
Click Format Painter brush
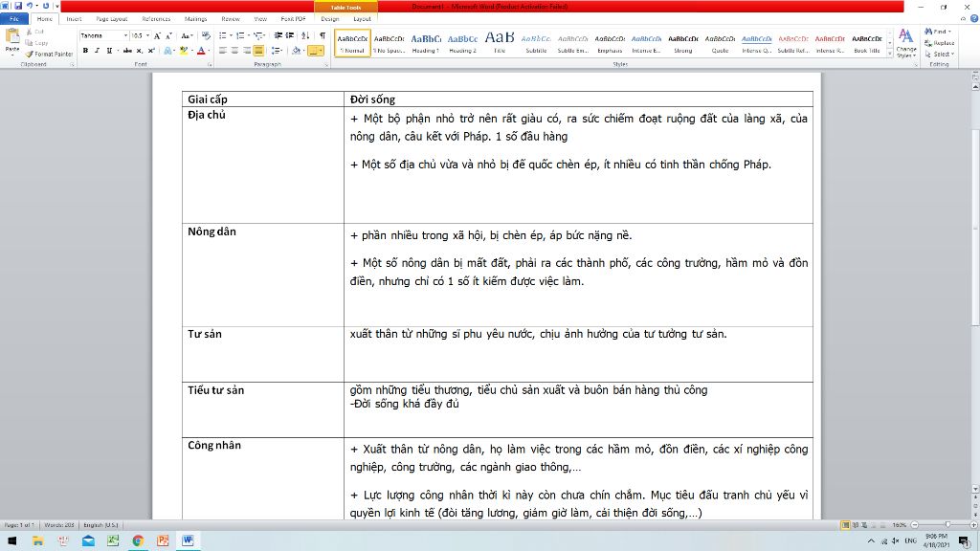(49, 55)
